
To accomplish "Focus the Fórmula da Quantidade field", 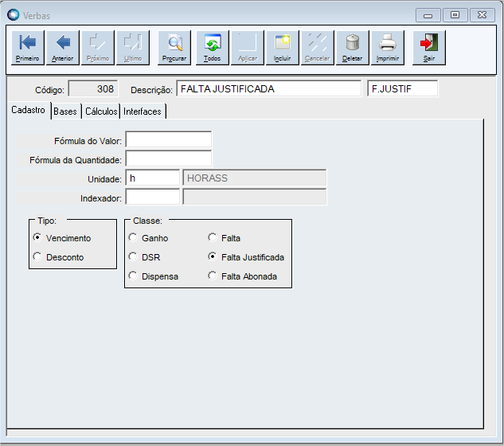I will (169, 158).
